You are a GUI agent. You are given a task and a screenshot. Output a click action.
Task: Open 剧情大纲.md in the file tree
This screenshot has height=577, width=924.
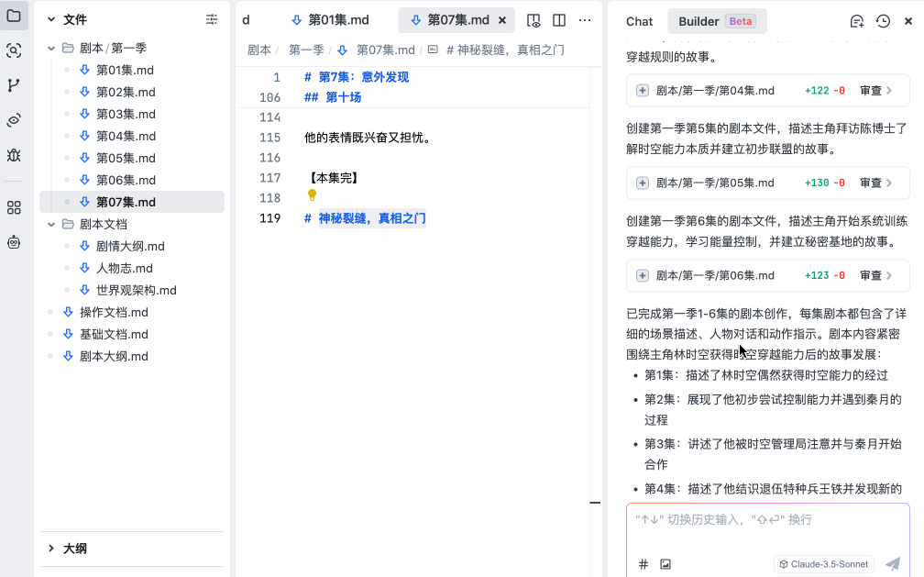(x=132, y=246)
